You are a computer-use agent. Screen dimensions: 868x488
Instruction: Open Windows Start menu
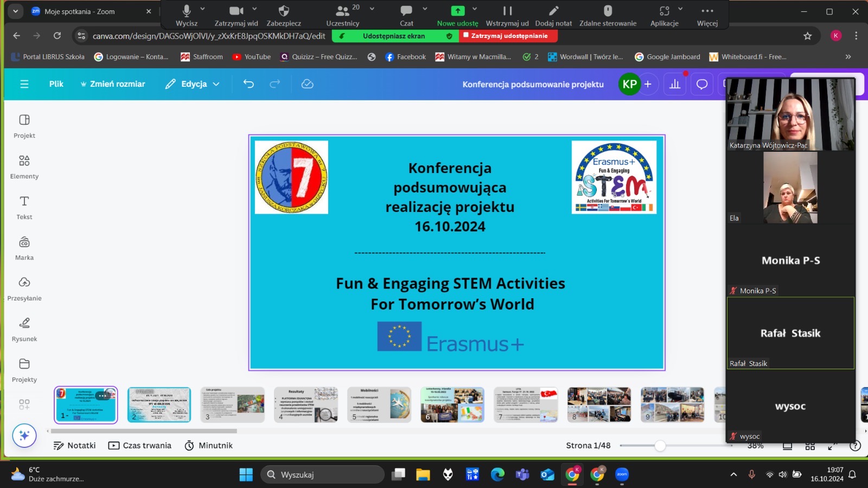click(246, 474)
